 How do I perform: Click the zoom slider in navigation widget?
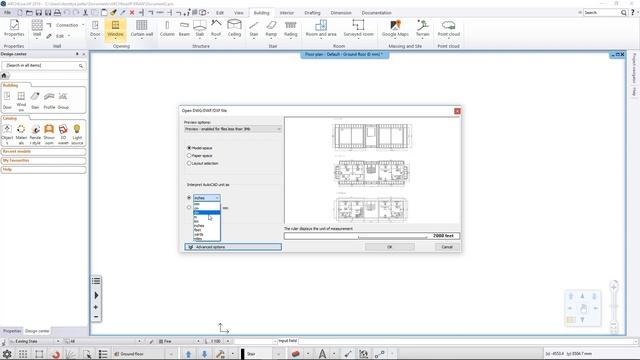point(613,306)
